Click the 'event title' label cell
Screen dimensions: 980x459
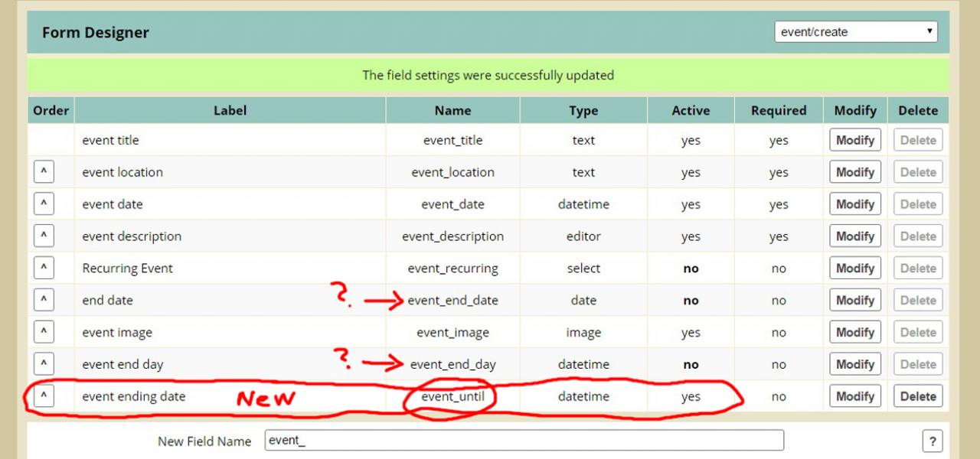coord(230,140)
